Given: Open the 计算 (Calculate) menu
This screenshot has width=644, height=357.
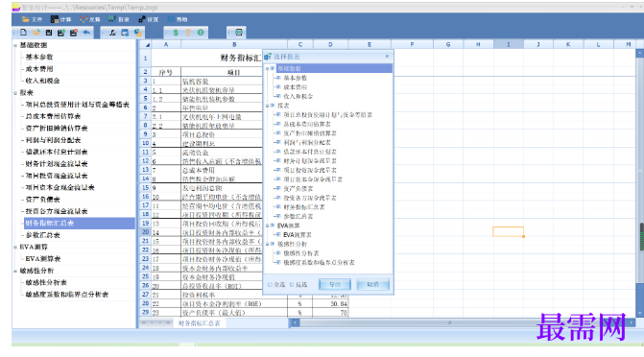Looking at the screenshot, I should (x=60, y=19).
